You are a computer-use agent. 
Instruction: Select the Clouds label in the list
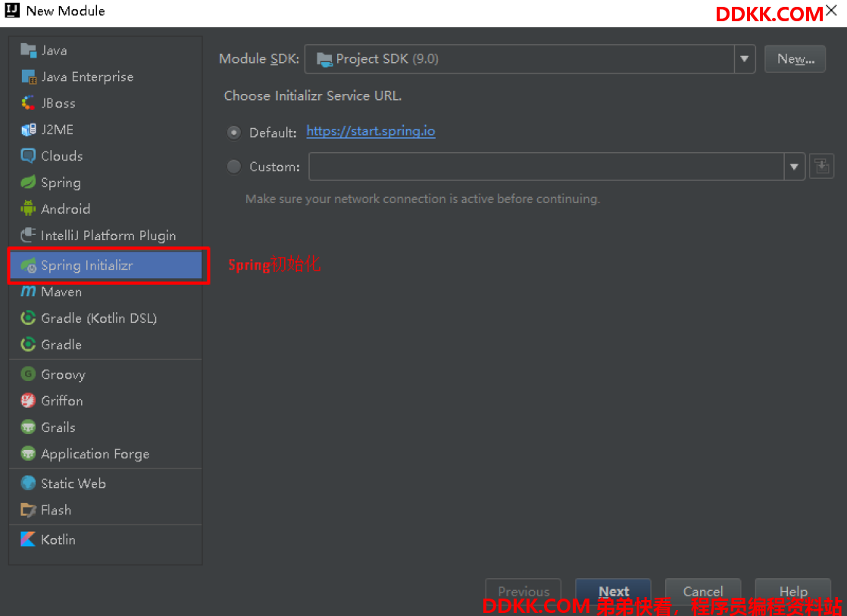click(61, 156)
